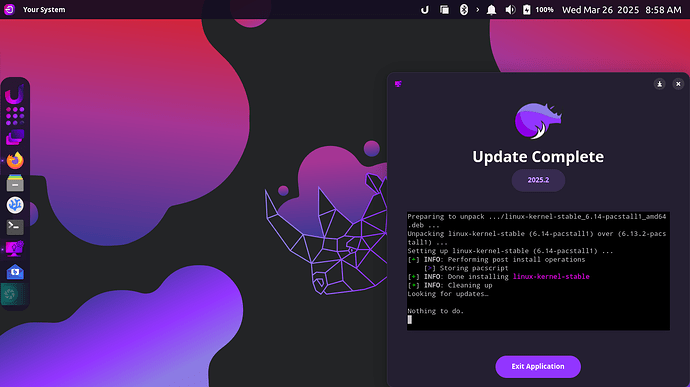
Task: Select the Your System panel title
Action: coord(44,9)
